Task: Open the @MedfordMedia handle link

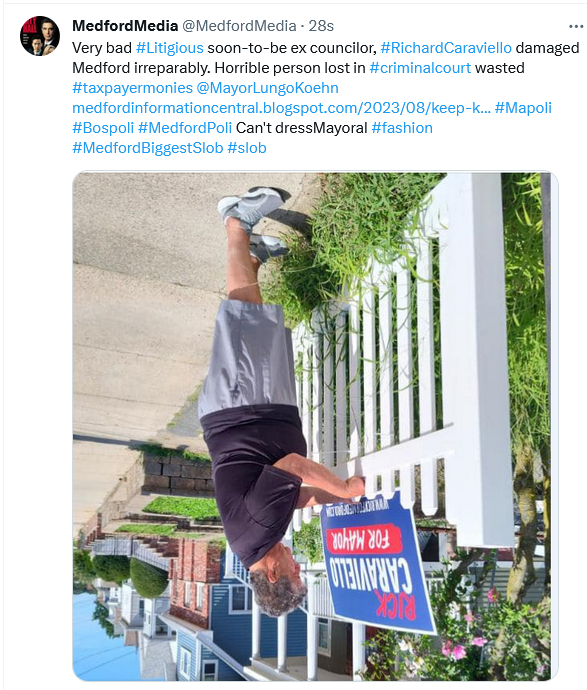Action: click(x=239, y=26)
